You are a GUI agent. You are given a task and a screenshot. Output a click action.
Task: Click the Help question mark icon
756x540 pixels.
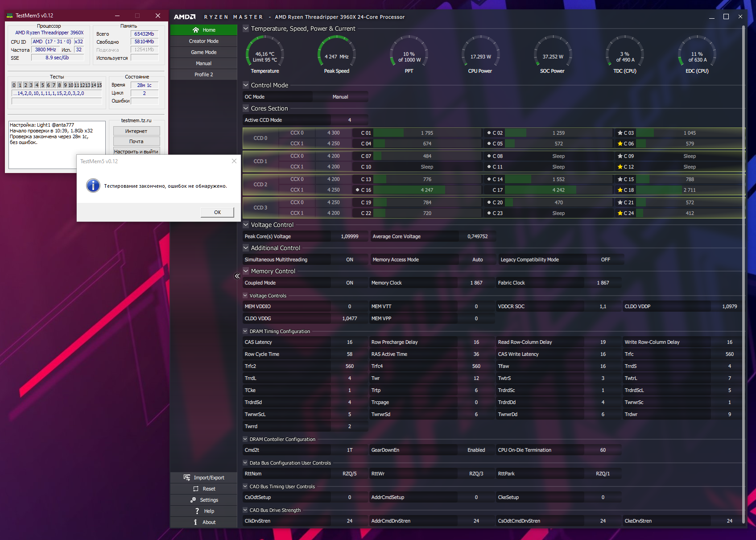[x=197, y=511]
